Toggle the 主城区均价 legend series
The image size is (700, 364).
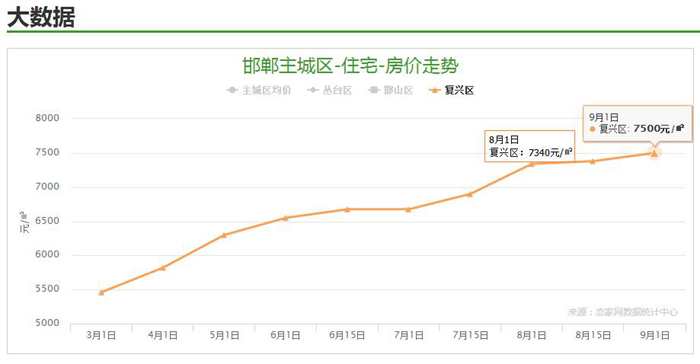[258, 90]
